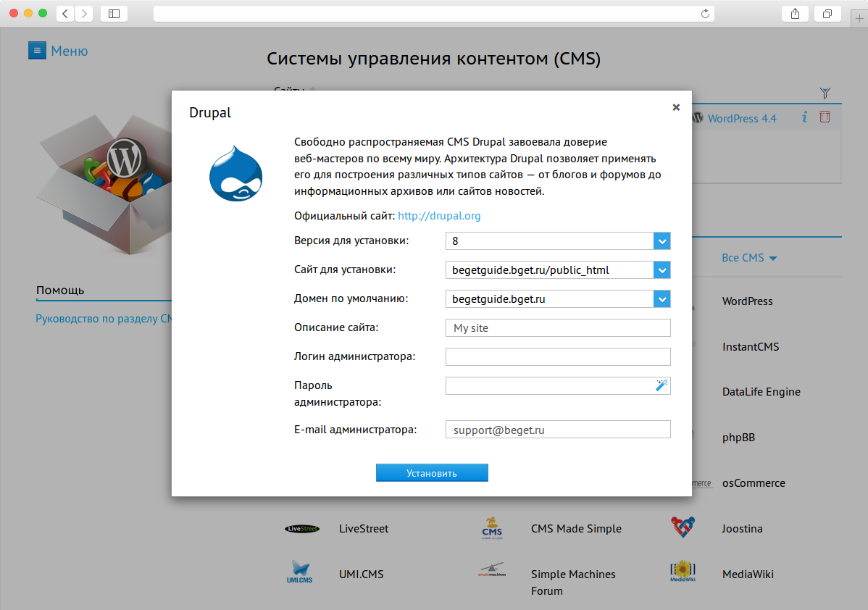Open the official drupal.org link
868x610 pixels.
pyautogui.click(x=439, y=216)
